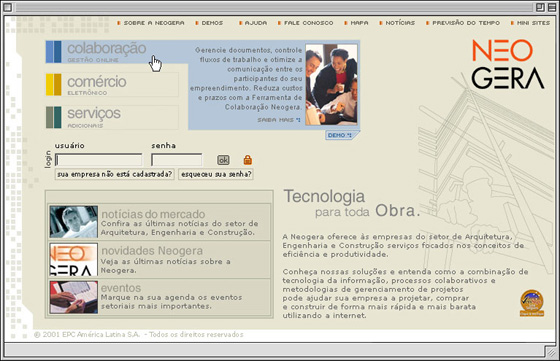Focus the usuário input field
Screen dimensions: 560x361
(99, 160)
